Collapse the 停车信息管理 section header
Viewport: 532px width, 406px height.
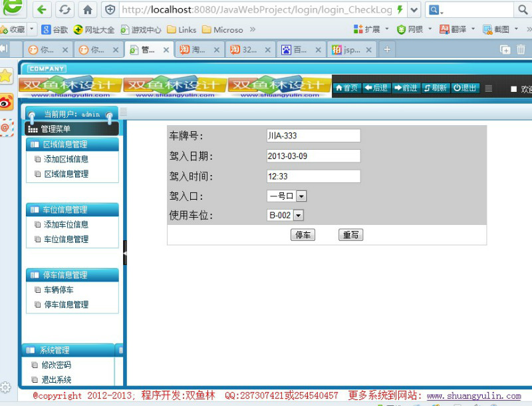pos(72,275)
